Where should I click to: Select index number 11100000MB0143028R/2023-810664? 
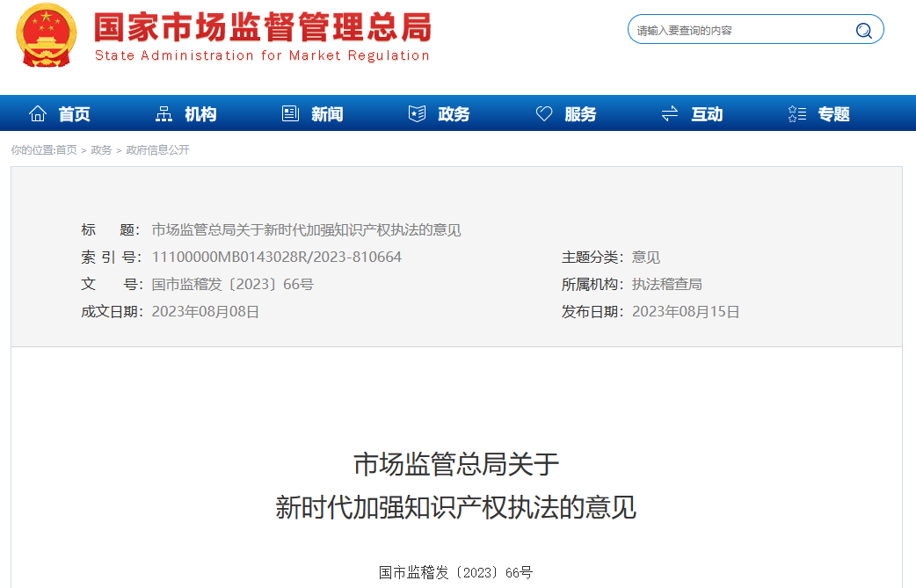276,257
